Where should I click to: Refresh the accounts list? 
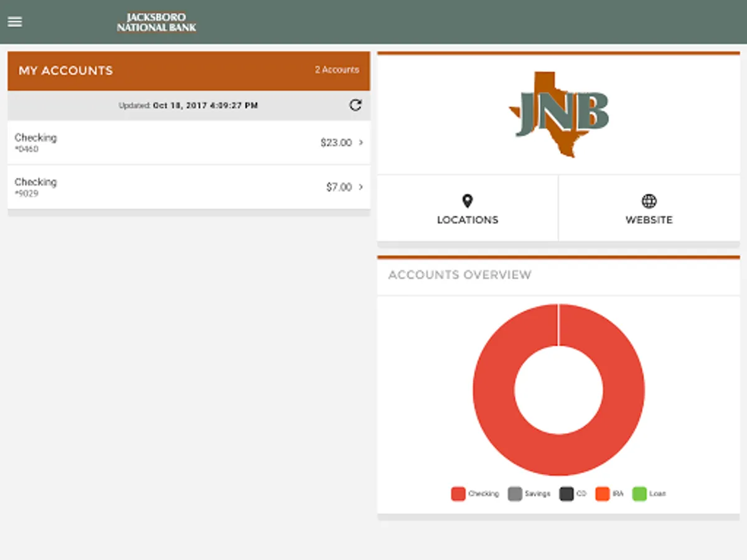tap(355, 105)
